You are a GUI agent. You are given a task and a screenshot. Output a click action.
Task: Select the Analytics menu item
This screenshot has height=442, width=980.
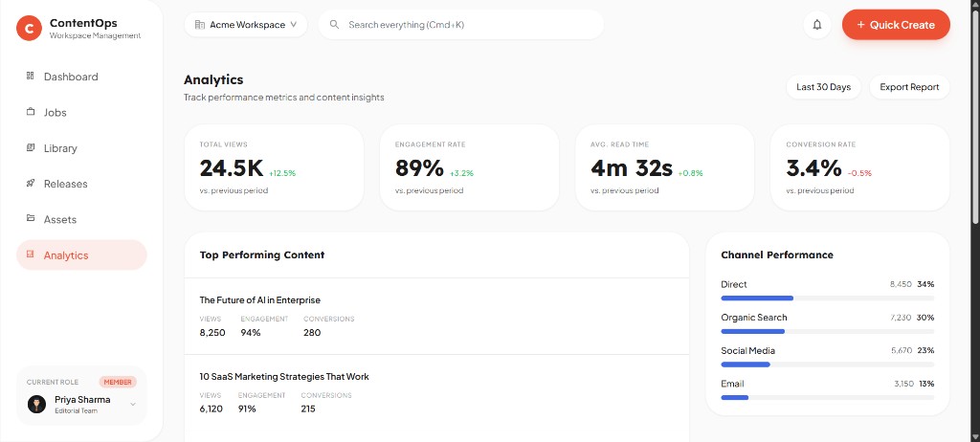pos(81,254)
